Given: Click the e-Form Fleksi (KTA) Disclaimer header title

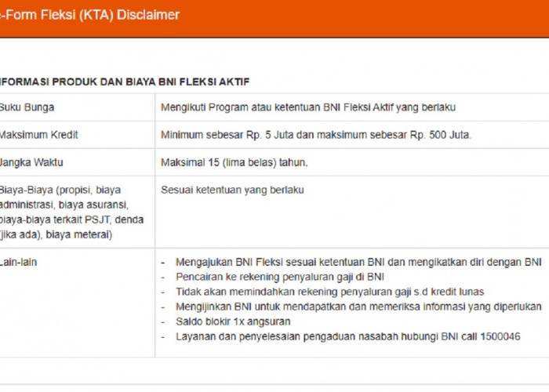Looking at the screenshot, I should point(89,15).
